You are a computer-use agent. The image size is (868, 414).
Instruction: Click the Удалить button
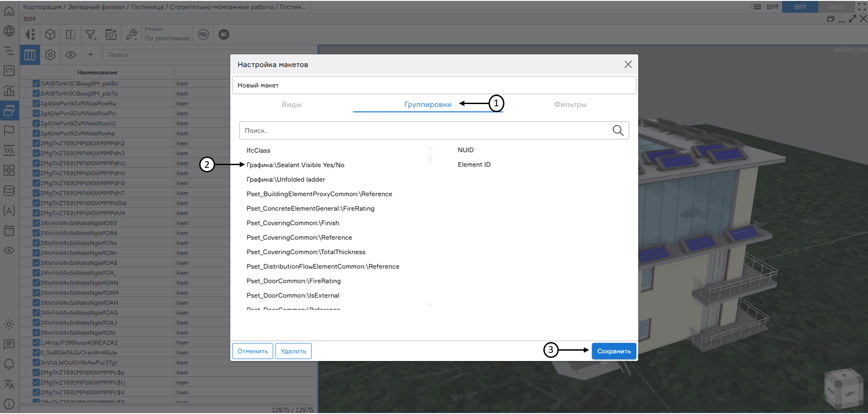293,351
